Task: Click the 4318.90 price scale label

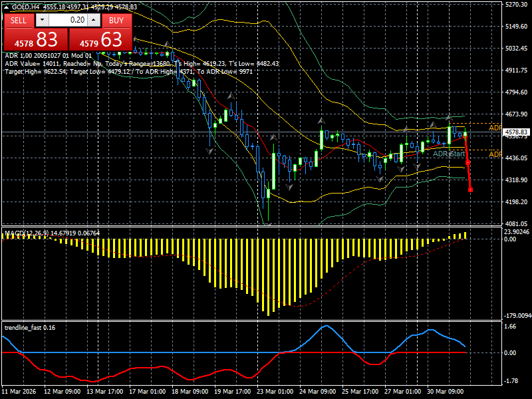Action: tap(517, 180)
